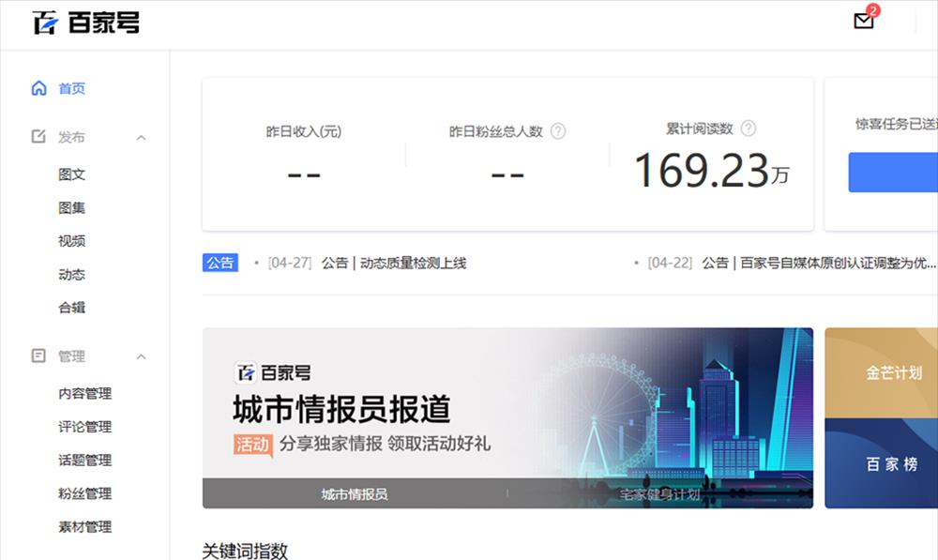The height and width of the screenshot is (560, 938).
Task: Click the 关键词指数 heading
Action: [x=245, y=551]
